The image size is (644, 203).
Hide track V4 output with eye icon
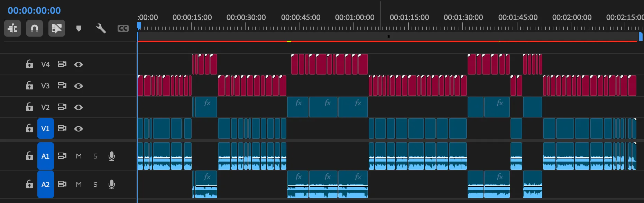pos(79,65)
